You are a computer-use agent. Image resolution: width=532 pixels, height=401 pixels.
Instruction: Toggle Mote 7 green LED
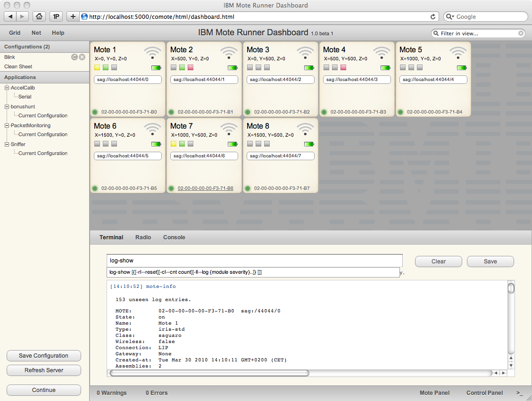click(182, 144)
